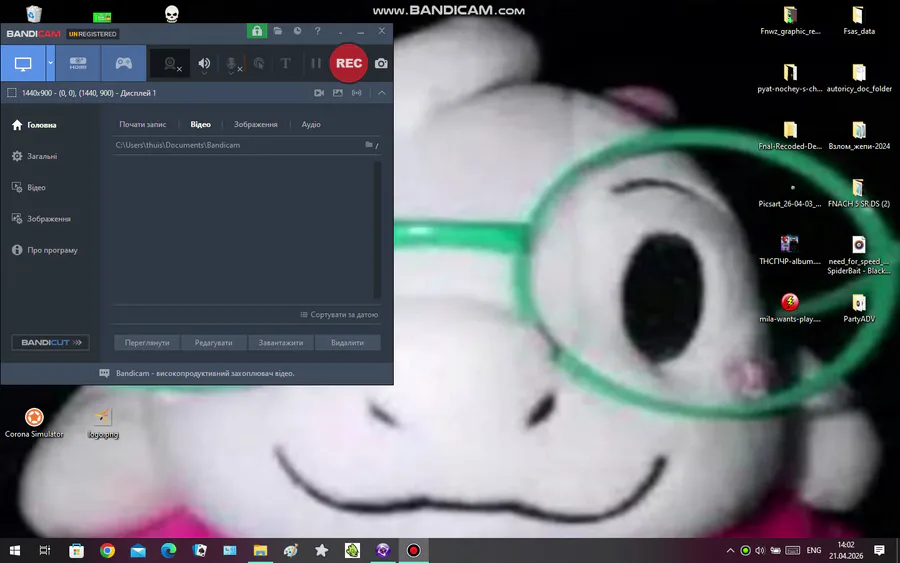
Task: Click the rectangle area selection icon
Action: coord(11,93)
